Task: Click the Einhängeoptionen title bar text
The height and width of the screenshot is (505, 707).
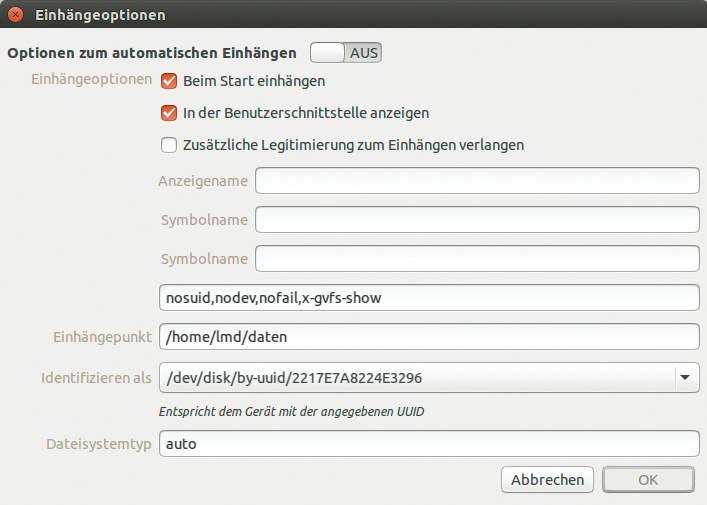Action: (100, 15)
